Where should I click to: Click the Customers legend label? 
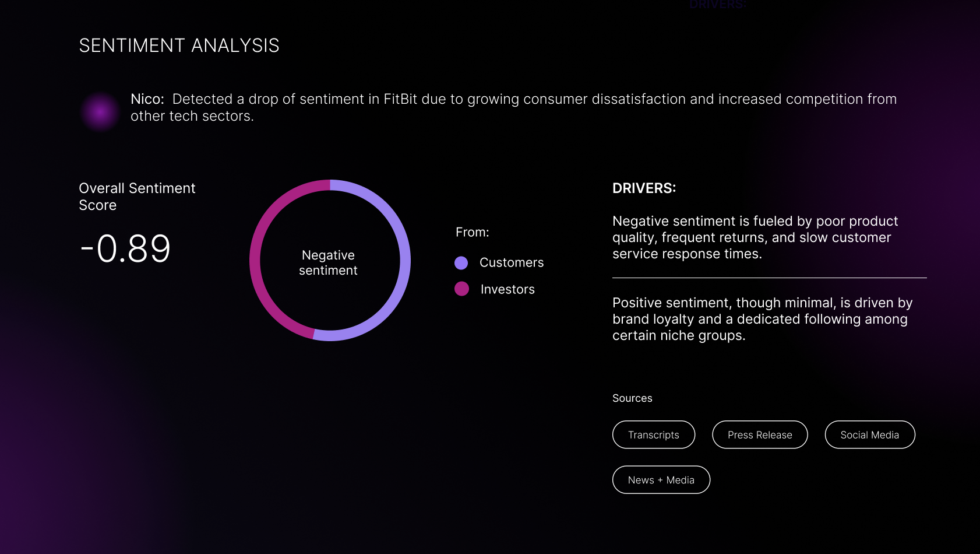coord(512,262)
